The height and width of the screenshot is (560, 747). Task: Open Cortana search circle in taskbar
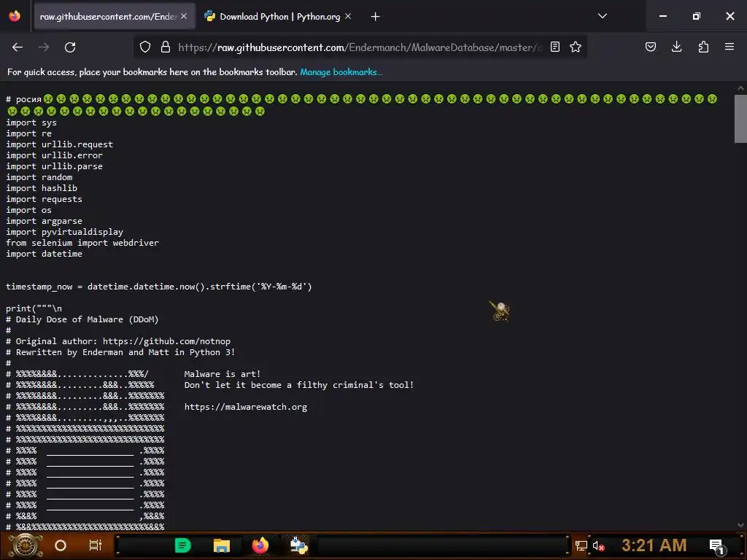(x=61, y=545)
